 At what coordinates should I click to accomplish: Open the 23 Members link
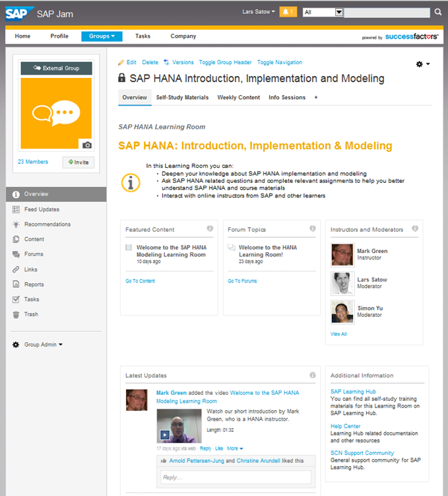click(x=33, y=162)
